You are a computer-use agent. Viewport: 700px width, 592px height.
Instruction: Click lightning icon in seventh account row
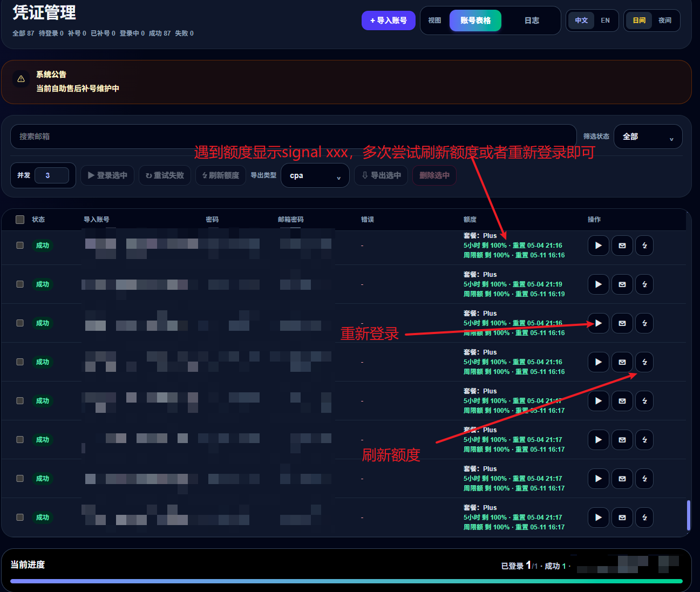[644, 479]
